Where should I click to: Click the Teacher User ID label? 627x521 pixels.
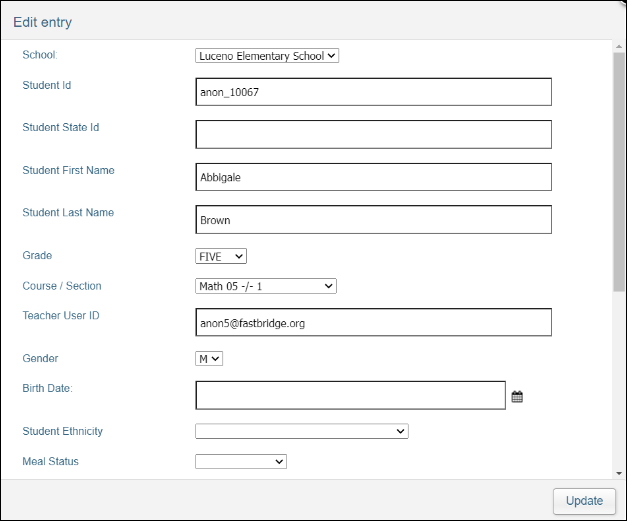[x=61, y=315]
